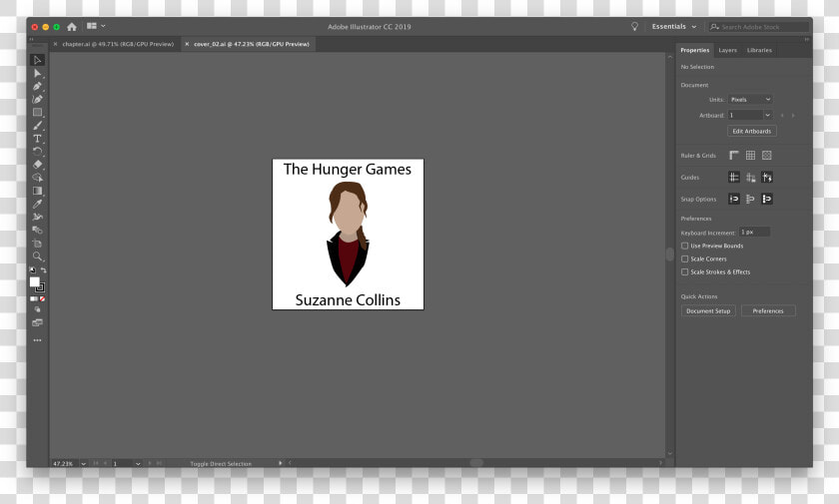The width and height of the screenshot is (839, 504).
Task: Select the Type tool
Action: point(37,139)
